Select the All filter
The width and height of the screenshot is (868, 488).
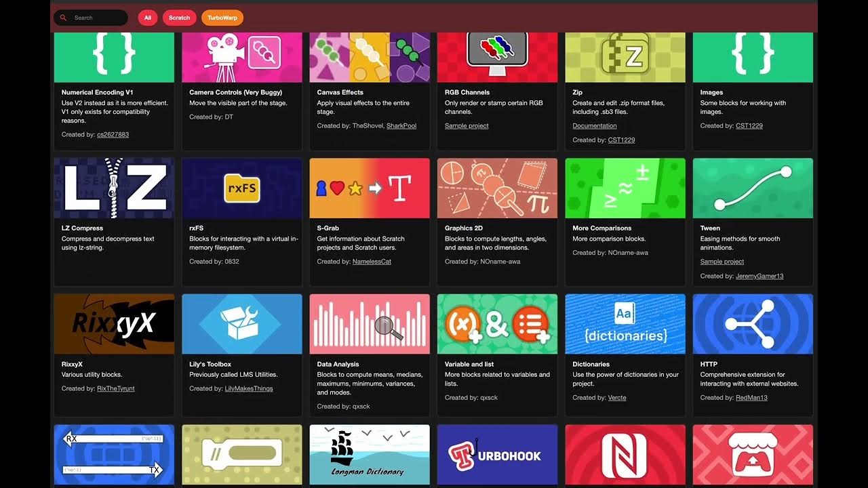click(x=147, y=18)
